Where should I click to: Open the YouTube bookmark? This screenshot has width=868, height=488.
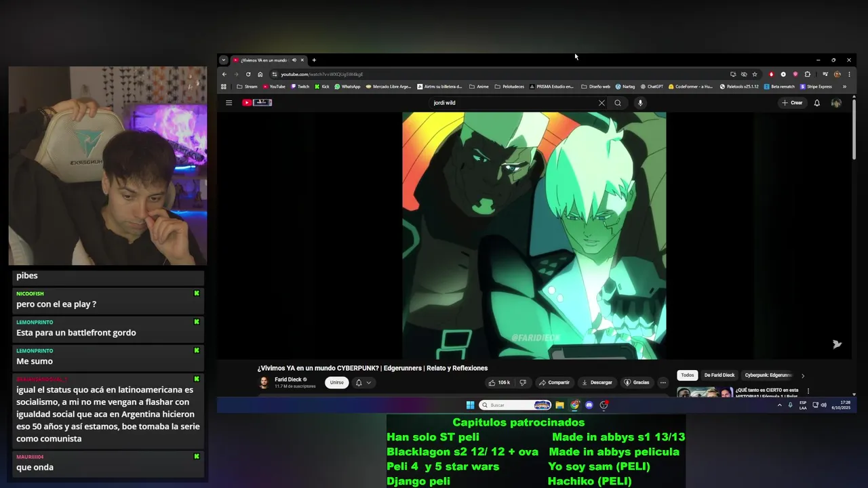(x=274, y=87)
